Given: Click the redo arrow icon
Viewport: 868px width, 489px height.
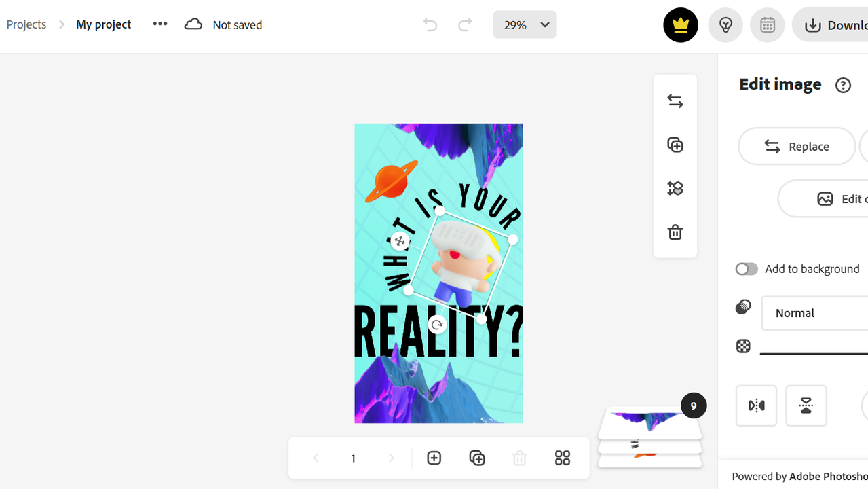Looking at the screenshot, I should click(465, 25).
